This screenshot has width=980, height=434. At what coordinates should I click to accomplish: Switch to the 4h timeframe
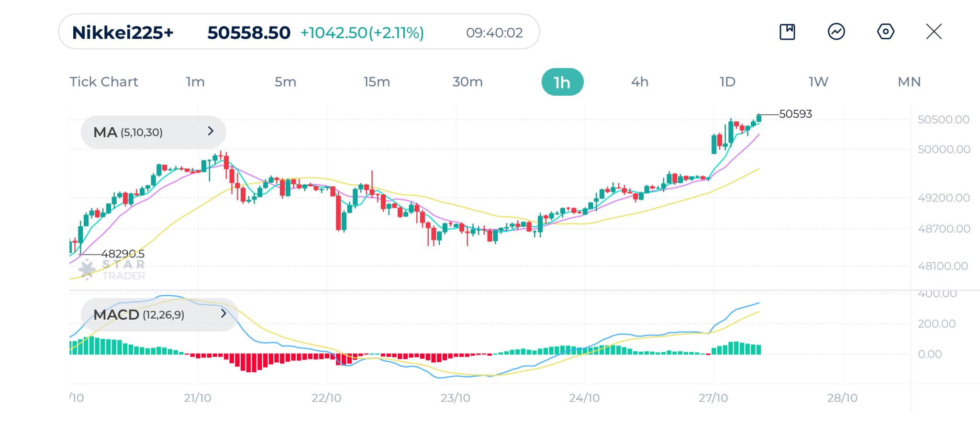(640, 82)
